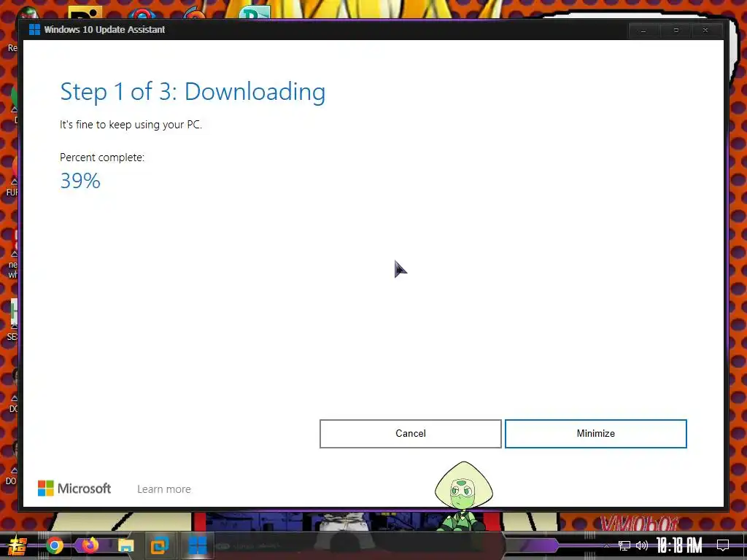Viewport: 747px width, 560px height.
Task: Click the Microsoft logo in footer
Action: (74, 489)
